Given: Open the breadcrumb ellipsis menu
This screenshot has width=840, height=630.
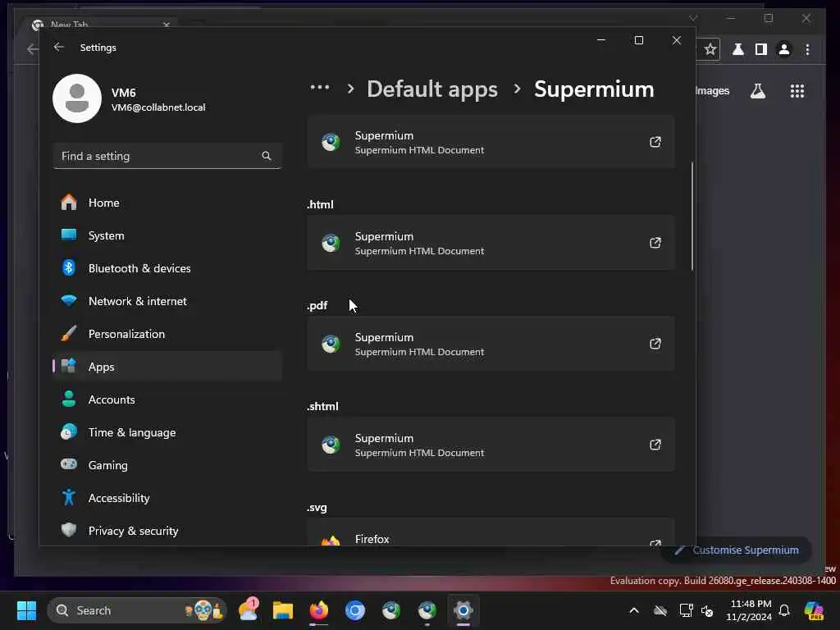Looking at the screenshot, I should [x=320, y=87].
